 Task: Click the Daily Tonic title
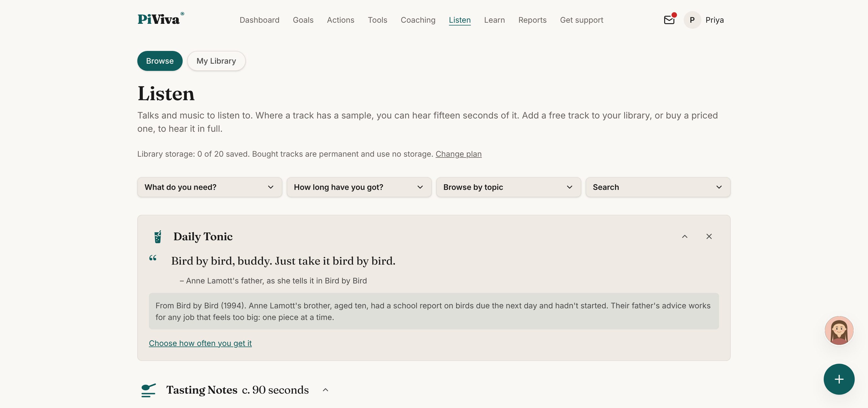pyautogui.click(x=203, y=236)
